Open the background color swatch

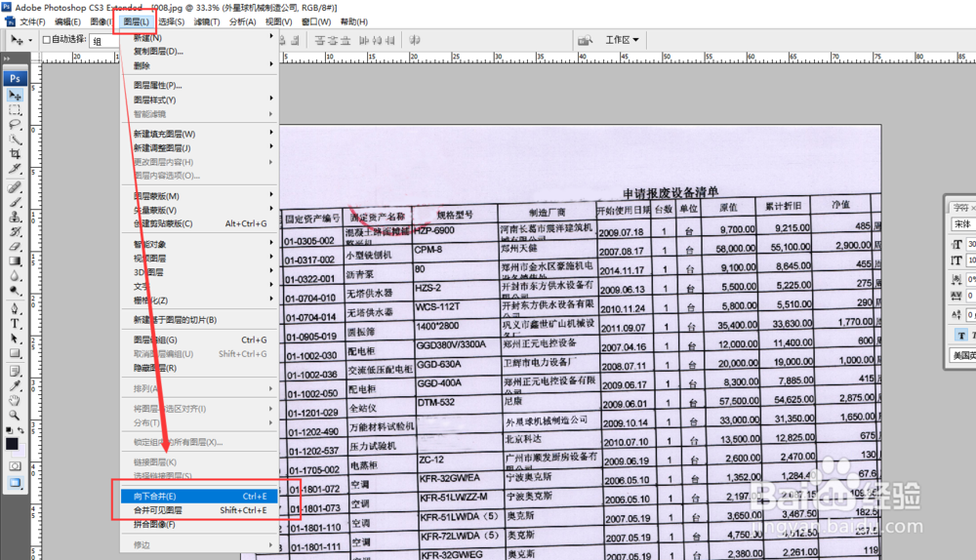[x=20, y=451]
